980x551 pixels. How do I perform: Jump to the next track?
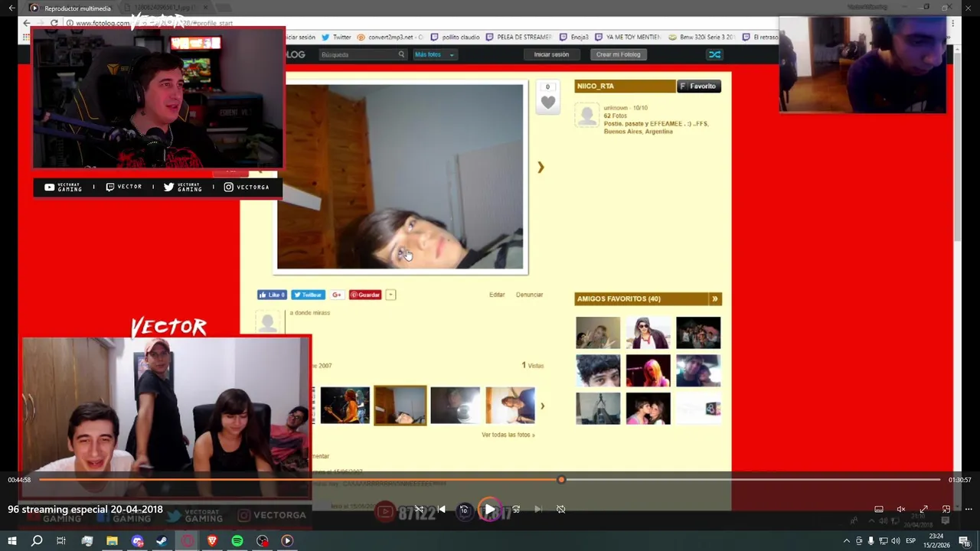(537, 509)
